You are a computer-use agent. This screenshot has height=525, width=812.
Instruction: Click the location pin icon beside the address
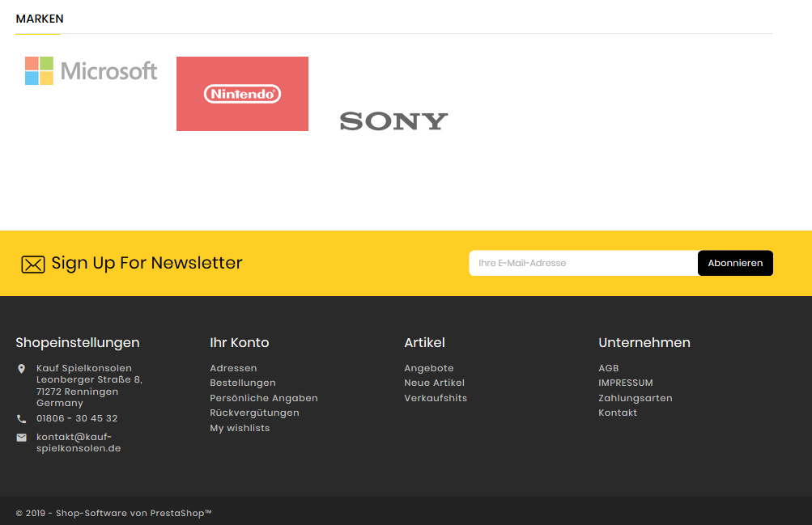[21, 369]
